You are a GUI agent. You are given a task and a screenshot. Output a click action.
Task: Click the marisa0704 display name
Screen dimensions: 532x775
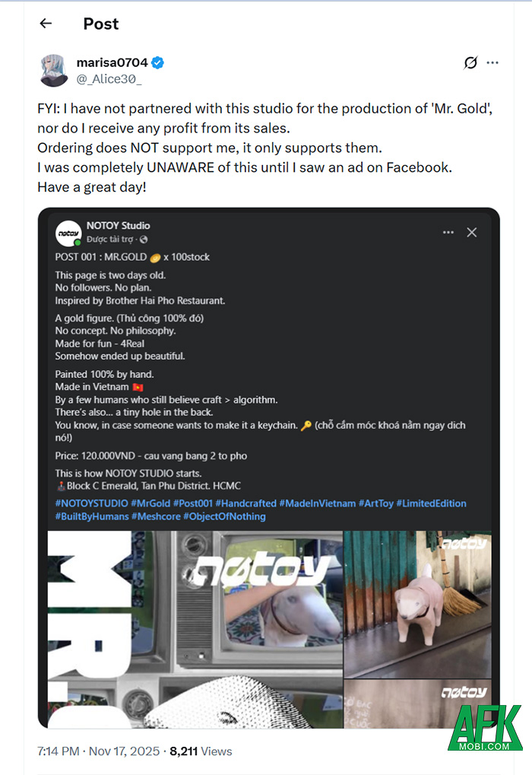point(112,63)
